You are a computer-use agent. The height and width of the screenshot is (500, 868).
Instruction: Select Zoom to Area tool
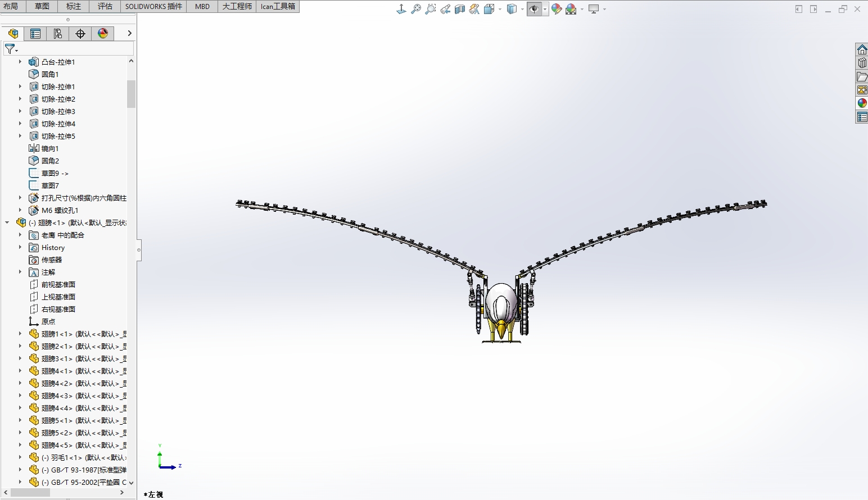click(431, 9)
